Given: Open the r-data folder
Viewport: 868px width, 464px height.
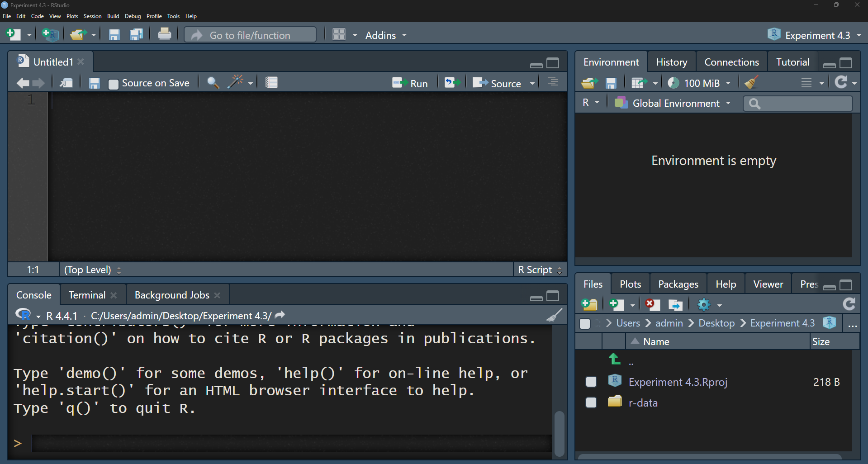Looking at the screenshot, I should pos(643,403).
